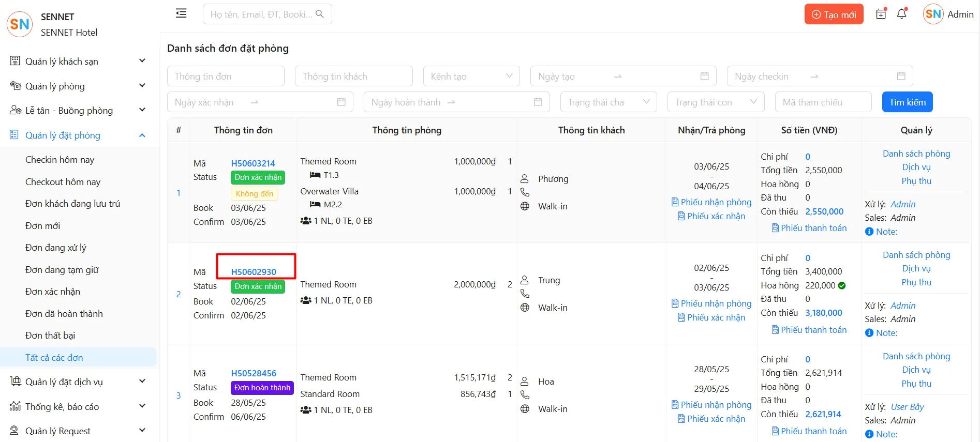Image resolution: width=980 pixels, height=442 pixels.
Task: Click calendar icon in Ngày checkin field
Action: click(901, 76)
